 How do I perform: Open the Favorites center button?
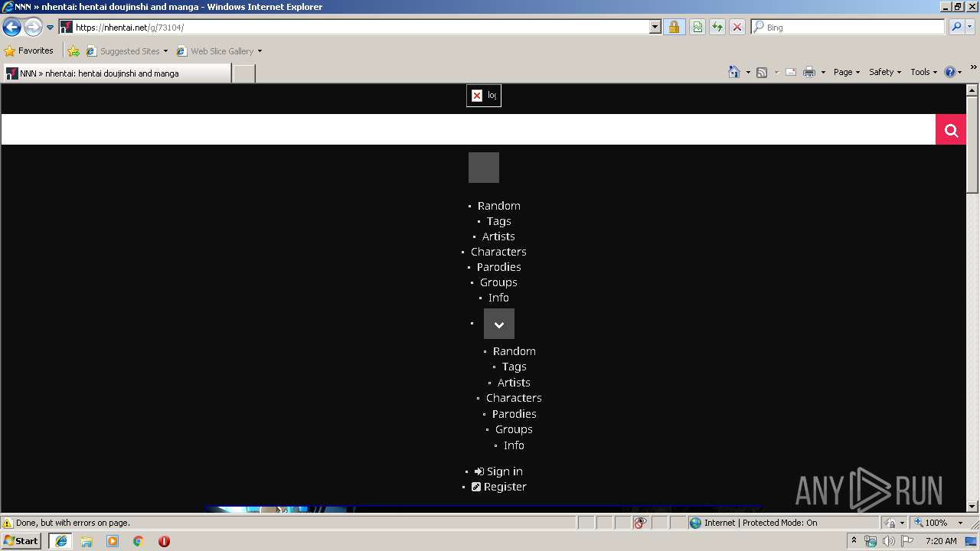pyautogui.click(x=29, y=51)
